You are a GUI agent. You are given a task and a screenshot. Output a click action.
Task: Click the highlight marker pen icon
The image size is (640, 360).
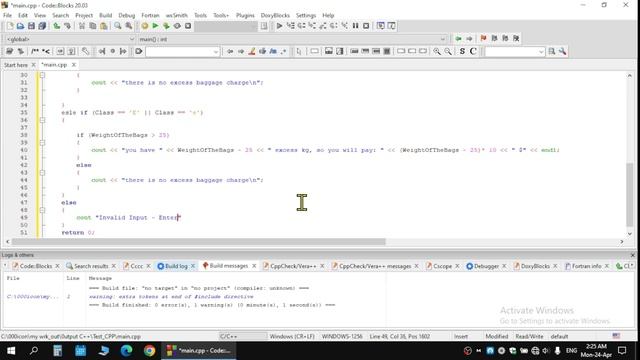tap(252, 51)
